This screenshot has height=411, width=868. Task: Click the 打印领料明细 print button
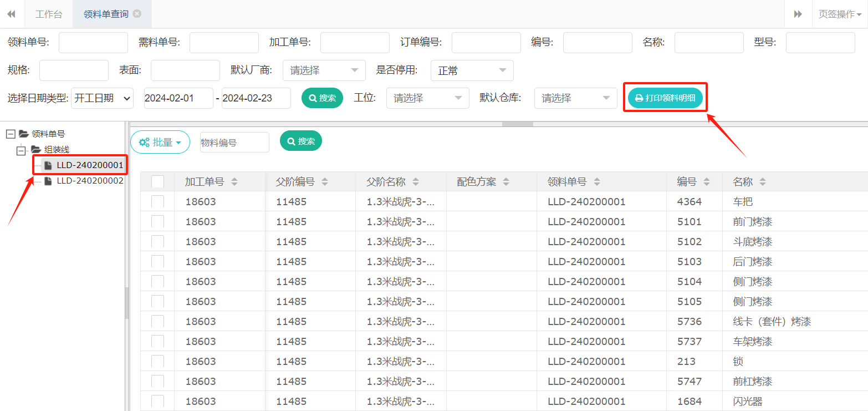(665, 98)
